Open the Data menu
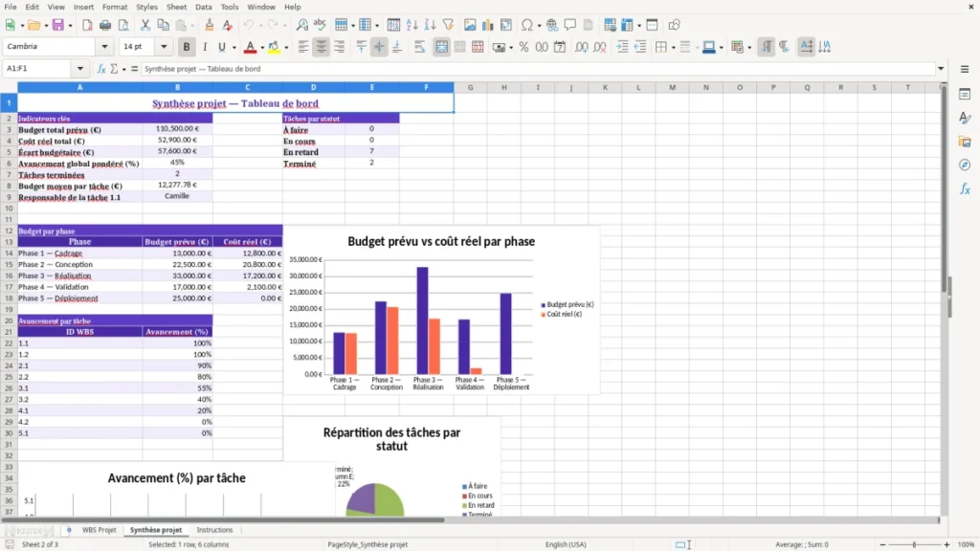980x551 pixels. click(x=203, y=7)
